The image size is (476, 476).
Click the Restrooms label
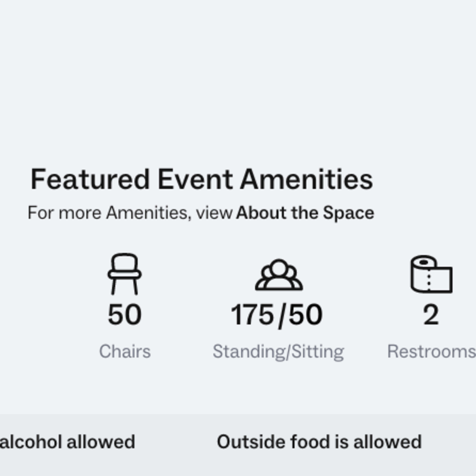[431, 351]
